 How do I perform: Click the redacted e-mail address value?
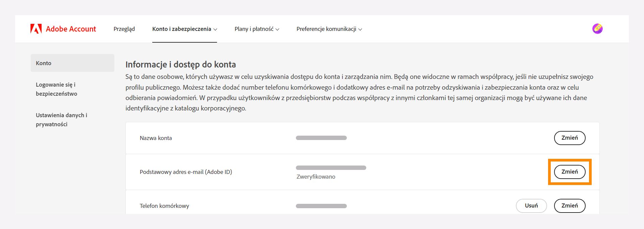(331, 168)
